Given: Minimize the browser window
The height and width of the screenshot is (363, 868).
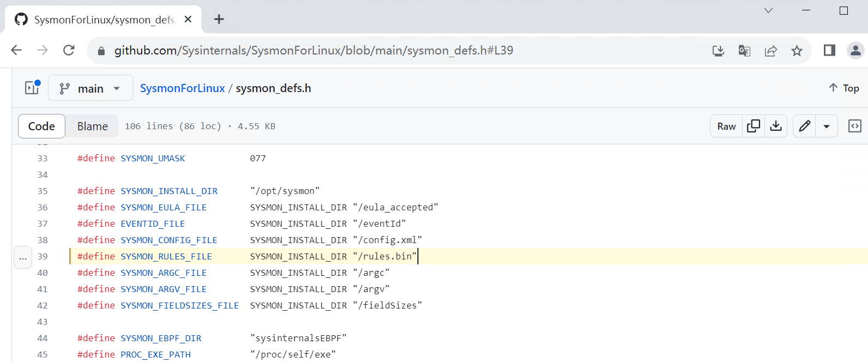Looking at the screenshot, I should click(x=806, y=10).
